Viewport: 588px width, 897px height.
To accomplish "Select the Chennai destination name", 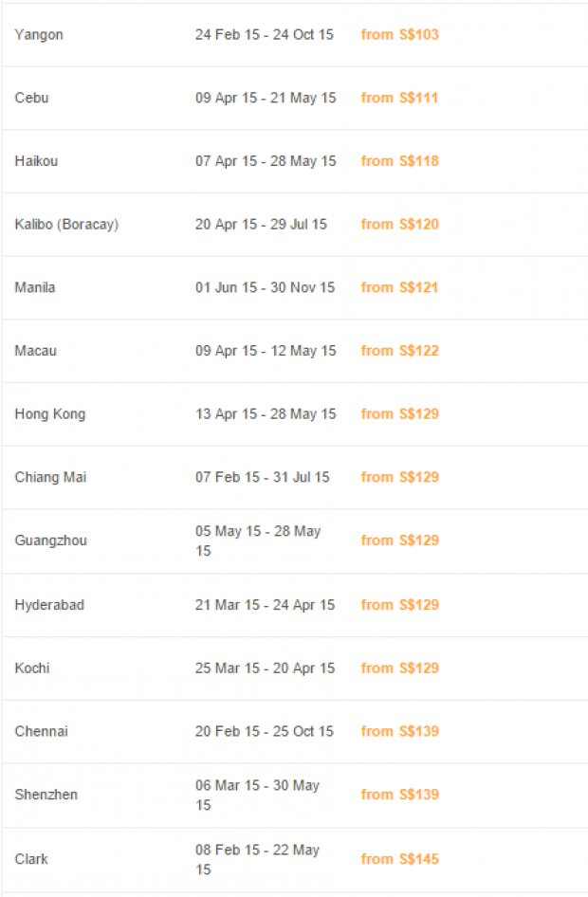I will 41,731.
